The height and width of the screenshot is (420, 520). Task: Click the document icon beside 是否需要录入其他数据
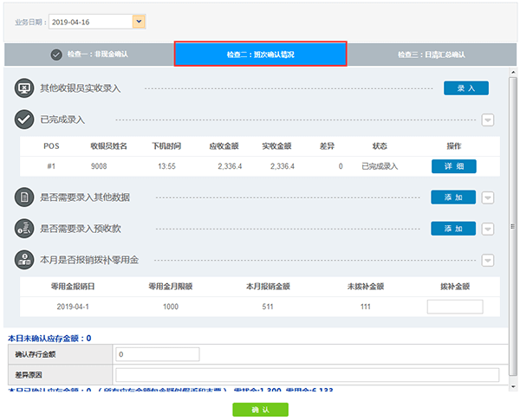point(24,197)
